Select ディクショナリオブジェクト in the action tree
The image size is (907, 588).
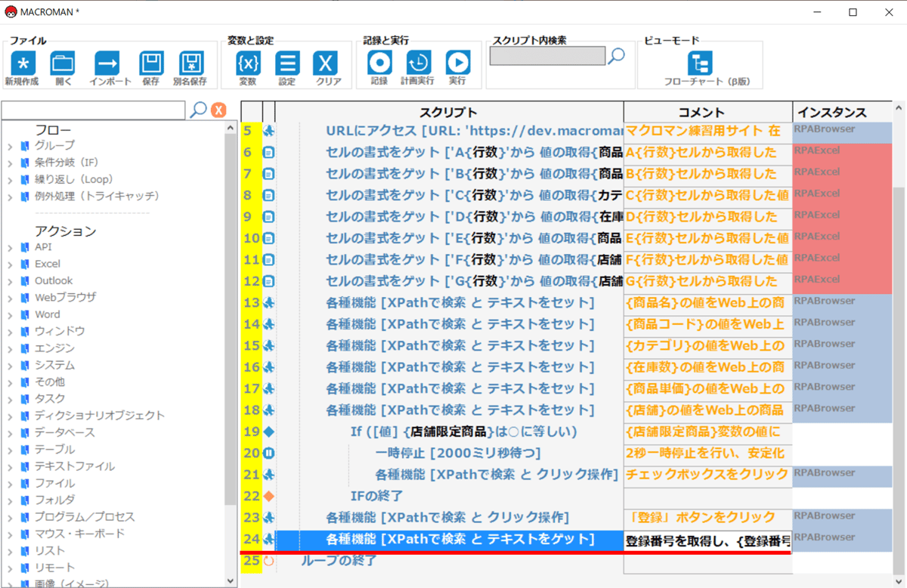(x=99, y=416)
